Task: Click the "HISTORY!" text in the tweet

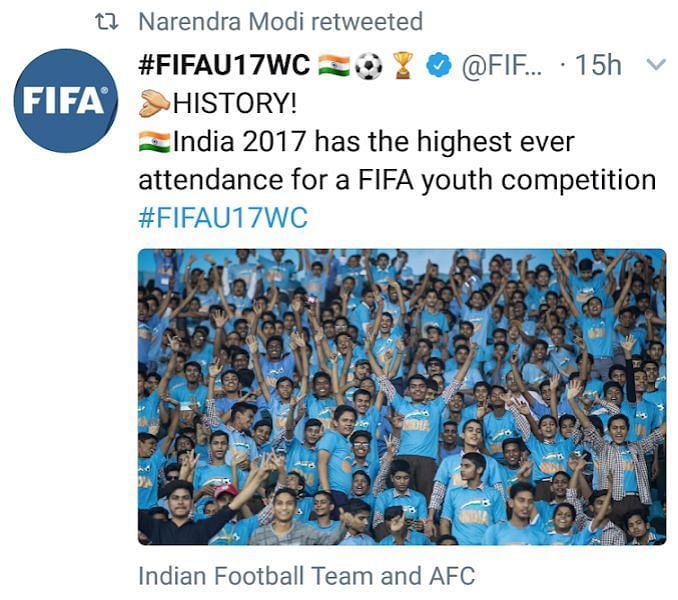Action: pos(235,103)
